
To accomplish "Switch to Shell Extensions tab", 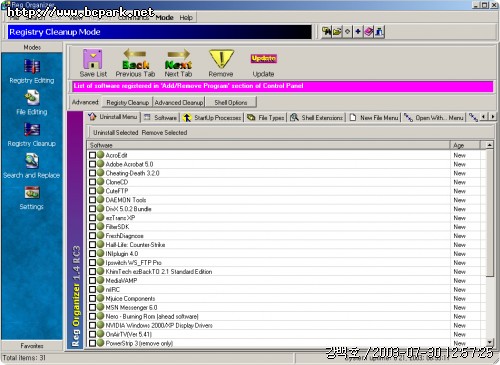I will tap(317, 117).
